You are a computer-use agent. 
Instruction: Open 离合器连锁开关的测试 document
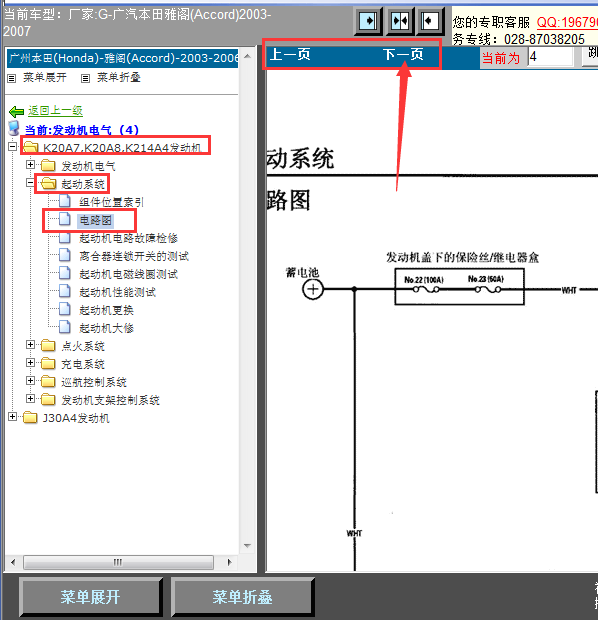point(134,257)
